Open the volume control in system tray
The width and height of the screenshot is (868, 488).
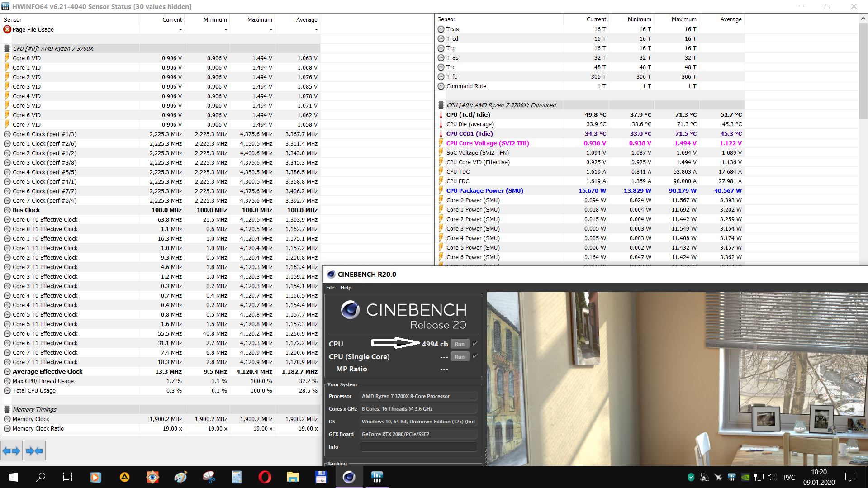772,477
